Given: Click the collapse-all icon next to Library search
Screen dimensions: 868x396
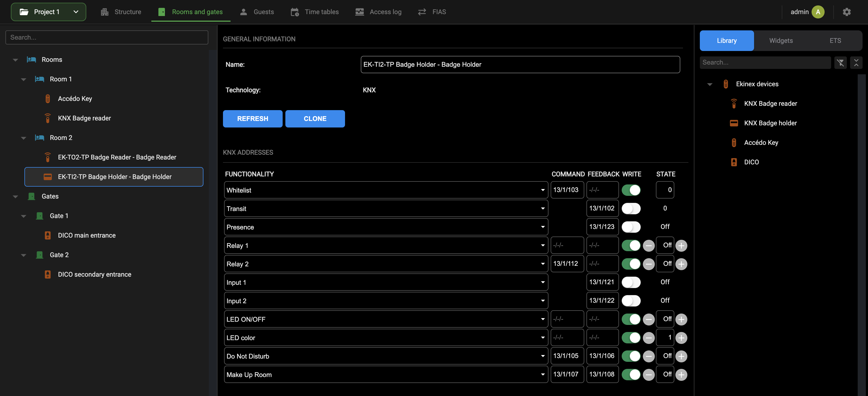Looking at the screenshot, I should pos(856,62).
